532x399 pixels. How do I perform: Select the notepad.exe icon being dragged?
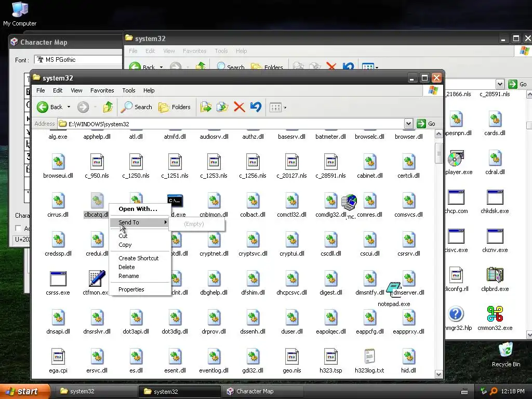coord(394,290)
